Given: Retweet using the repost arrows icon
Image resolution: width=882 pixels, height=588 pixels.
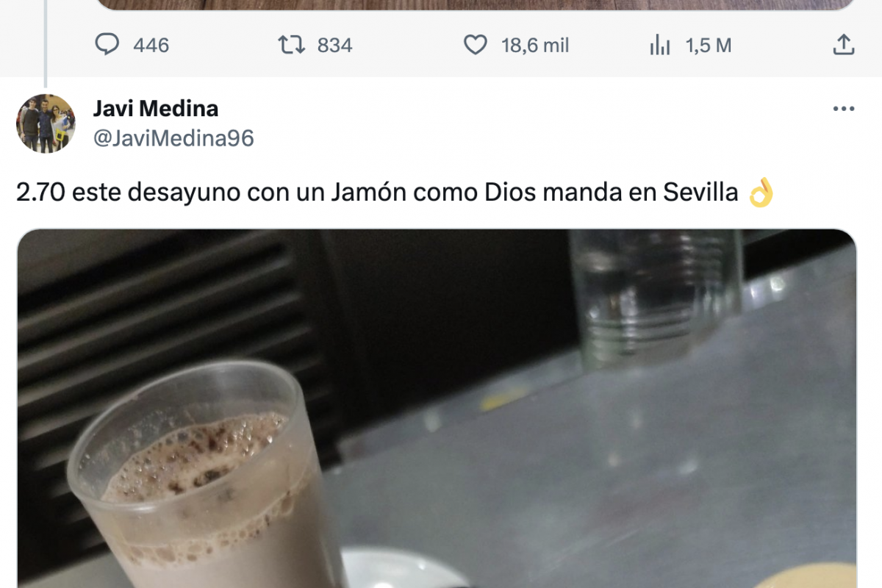Looking at the screenshot, I should click(291, 46).
